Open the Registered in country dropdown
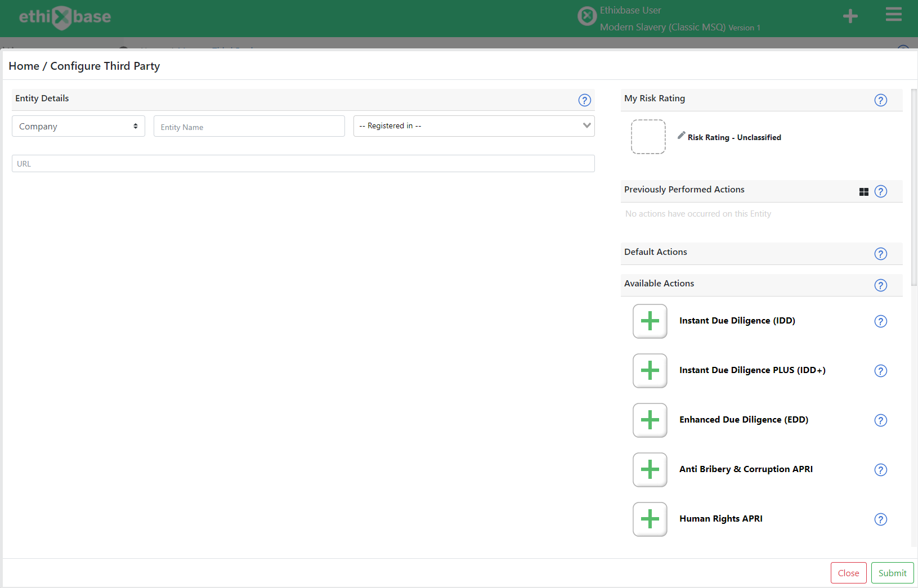Screen dimensions: 918x588 (474, 126)
